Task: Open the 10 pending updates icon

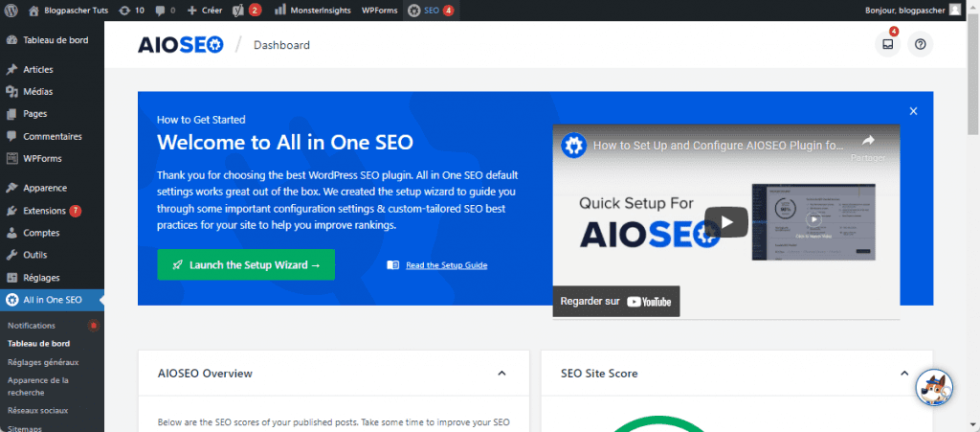Action: [x=131, y=10]
